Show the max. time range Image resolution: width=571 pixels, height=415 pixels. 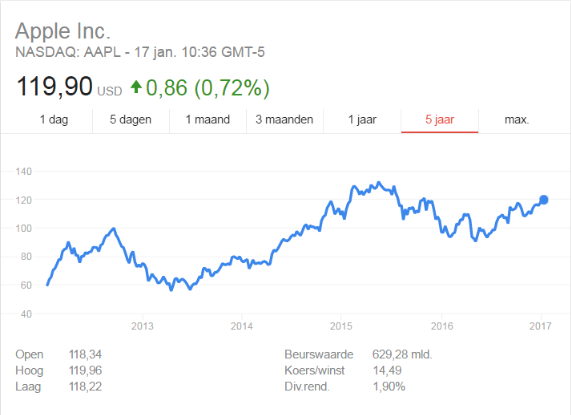click(517, 120)
